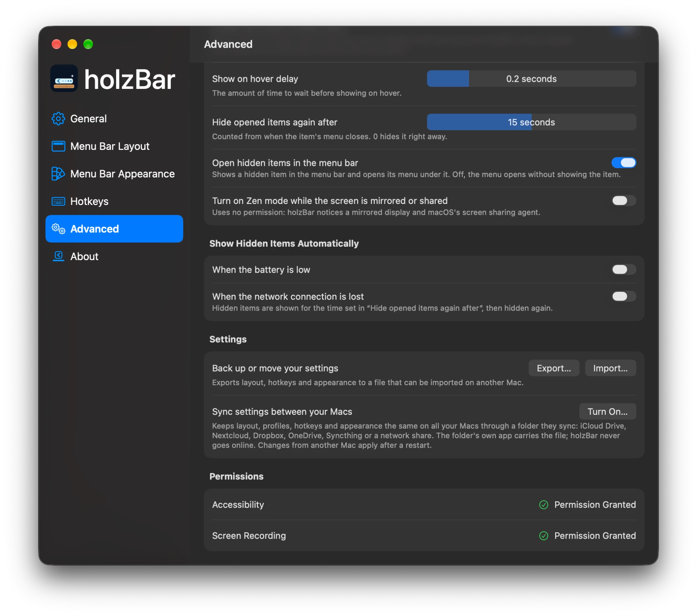This screenshot has width=697, height=616.
Task: Toggle show when network connection is lost
Action: [624, 296]
